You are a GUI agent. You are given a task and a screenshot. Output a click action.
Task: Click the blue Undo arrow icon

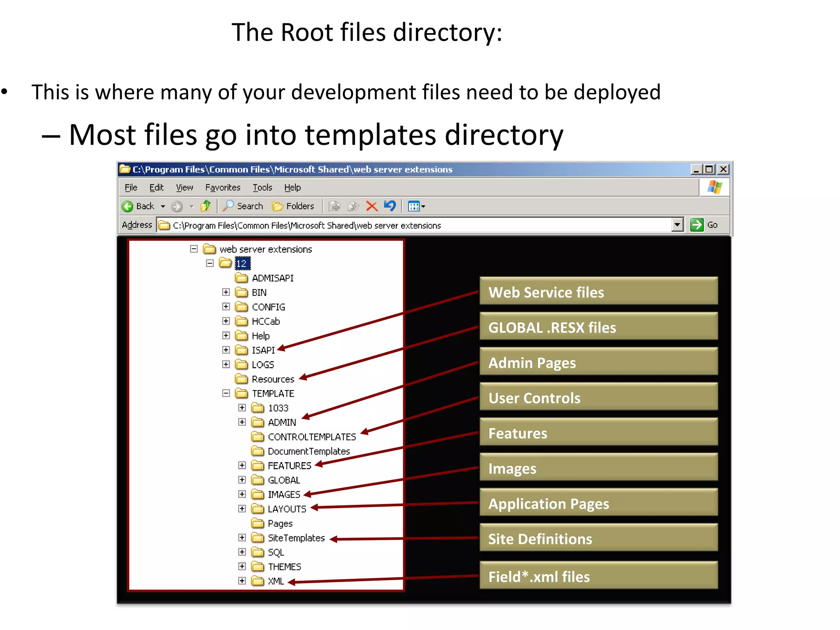click(x=390, y=205)
